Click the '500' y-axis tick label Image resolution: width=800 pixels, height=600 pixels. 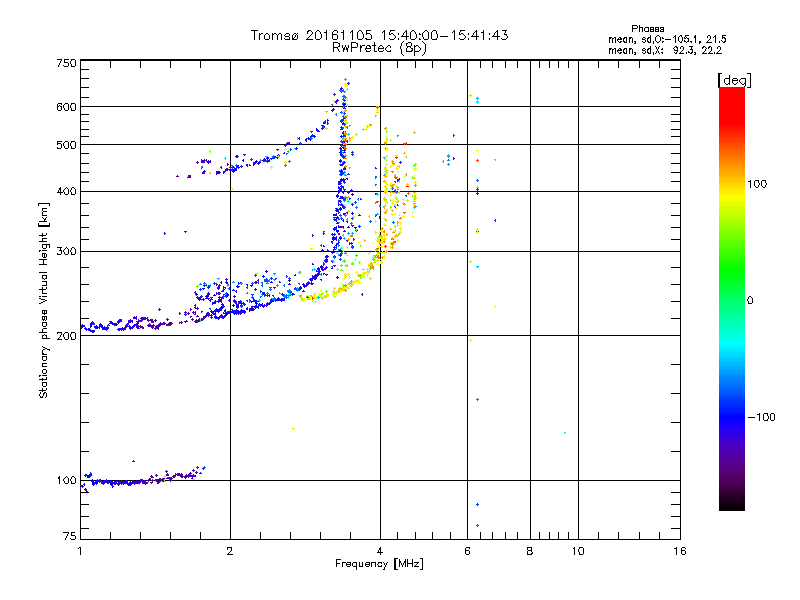pos(66,145)
